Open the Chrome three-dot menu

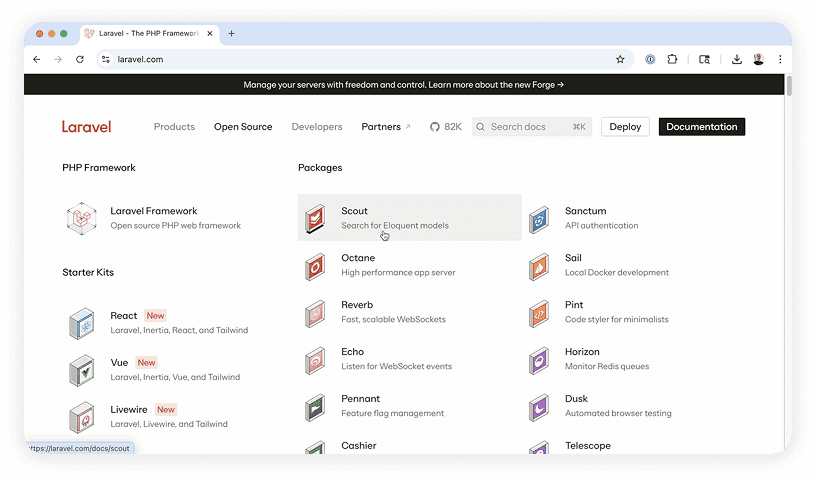[780, 59]
